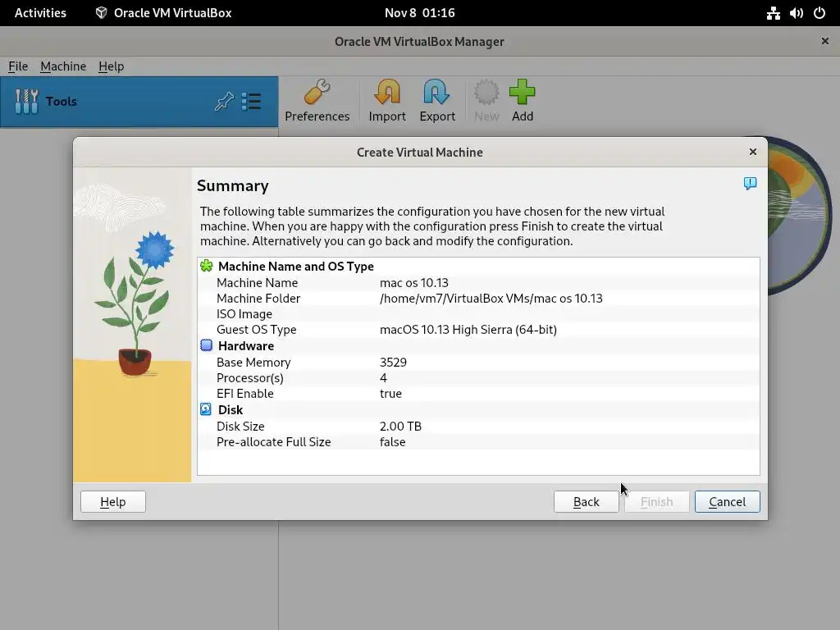
Task: Open the network status icon in top bar
Action: click(773, 13)
